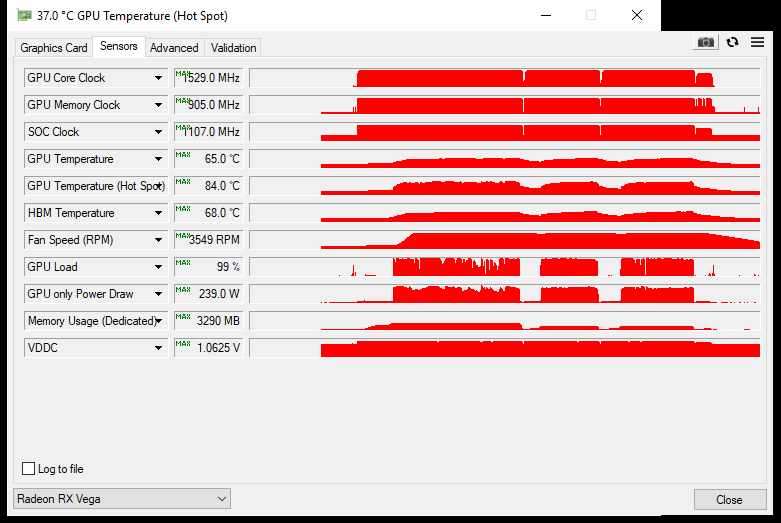Click the GPU Load history graph
781x523 pixels.
pyautogui.click(x=505, y=266)
